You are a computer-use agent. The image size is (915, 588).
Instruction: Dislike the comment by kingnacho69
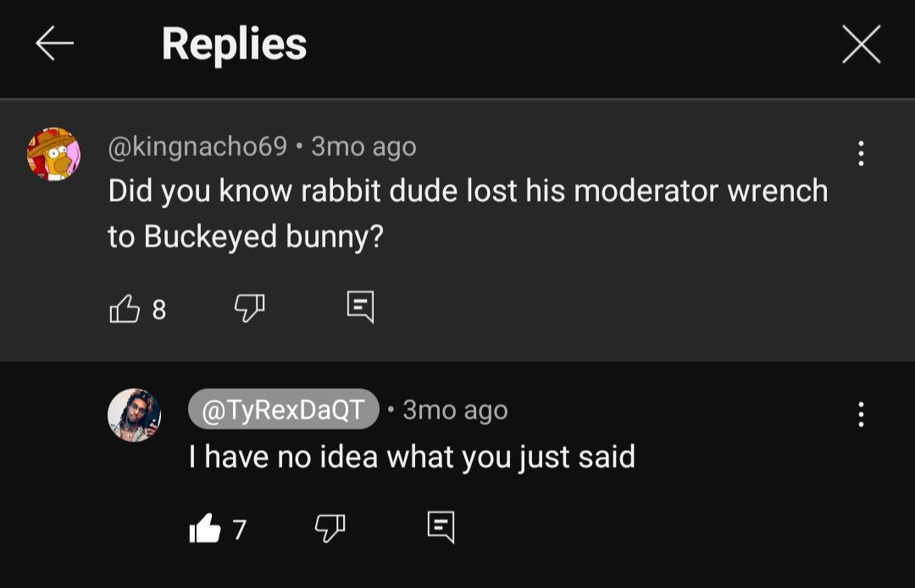coord(249,308)
